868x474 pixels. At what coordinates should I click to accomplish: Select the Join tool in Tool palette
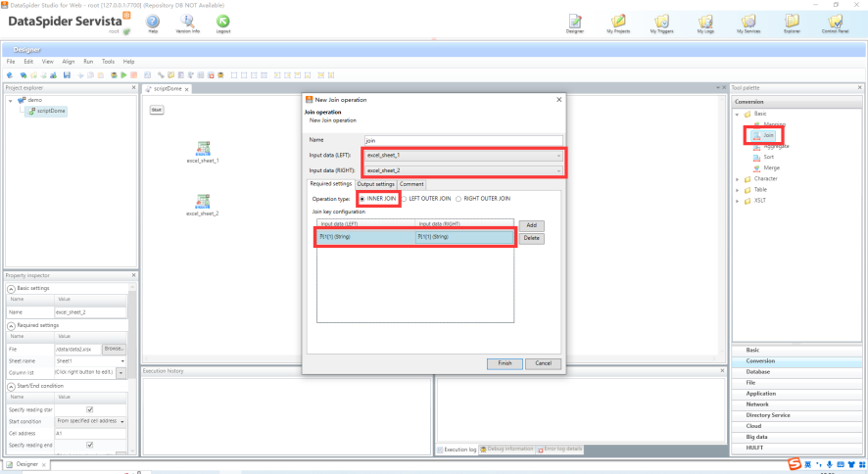(763, 135)
